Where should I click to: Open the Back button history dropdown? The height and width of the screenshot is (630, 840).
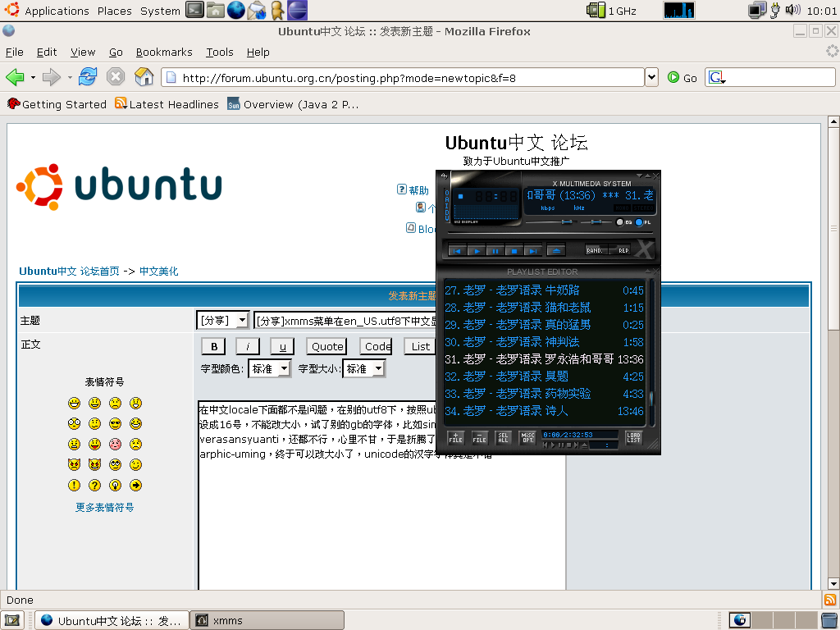coord(33,78)
